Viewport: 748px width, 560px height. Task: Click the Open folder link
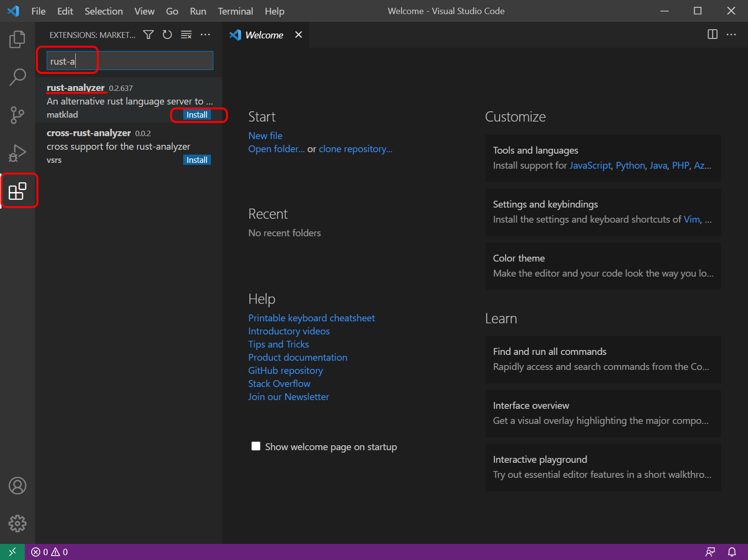tap(277, 149)
